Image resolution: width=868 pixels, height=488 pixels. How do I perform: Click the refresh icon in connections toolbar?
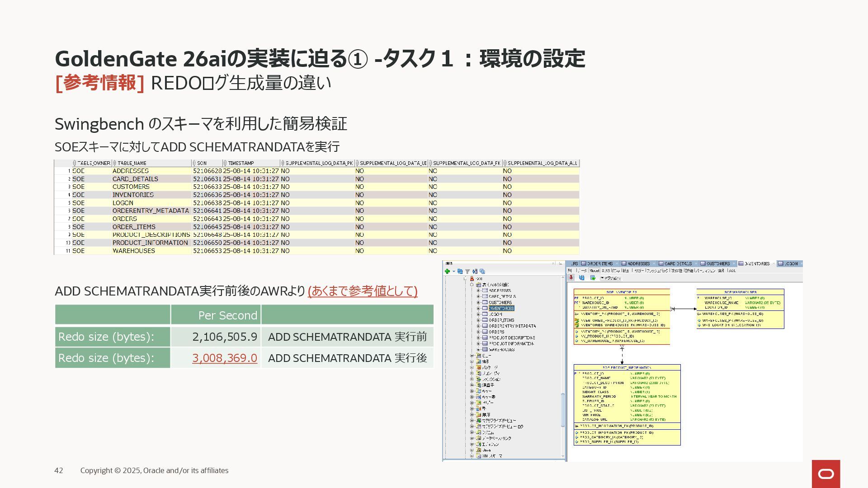coord(460,272)
